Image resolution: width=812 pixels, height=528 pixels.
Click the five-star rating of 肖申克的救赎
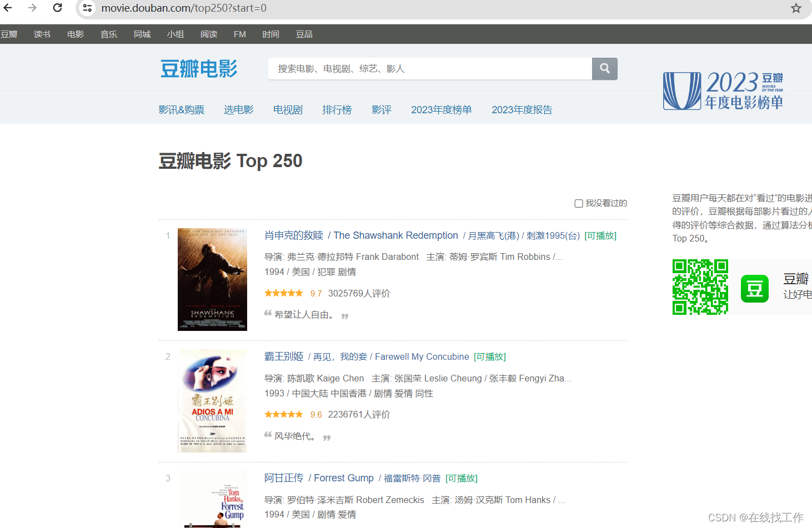coord(284,293)
